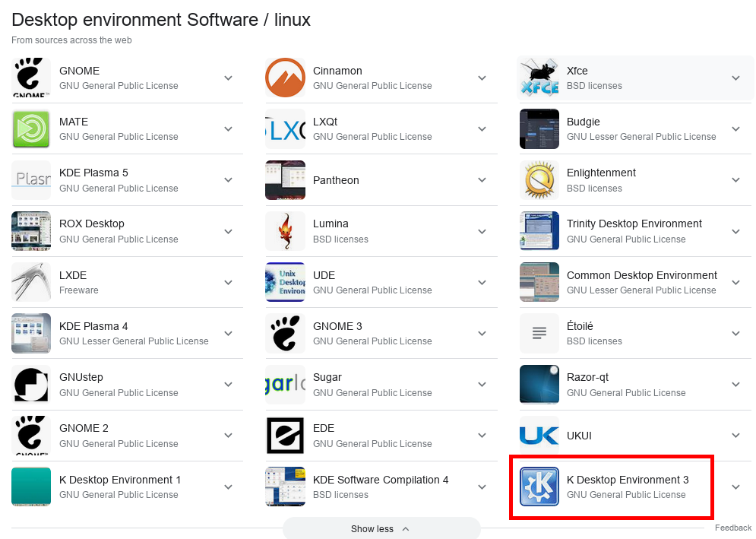756x539 pixels.
Task: Select the Étoilé document placeholder icon
Action: pyautogui.click(x=539, y=334)
